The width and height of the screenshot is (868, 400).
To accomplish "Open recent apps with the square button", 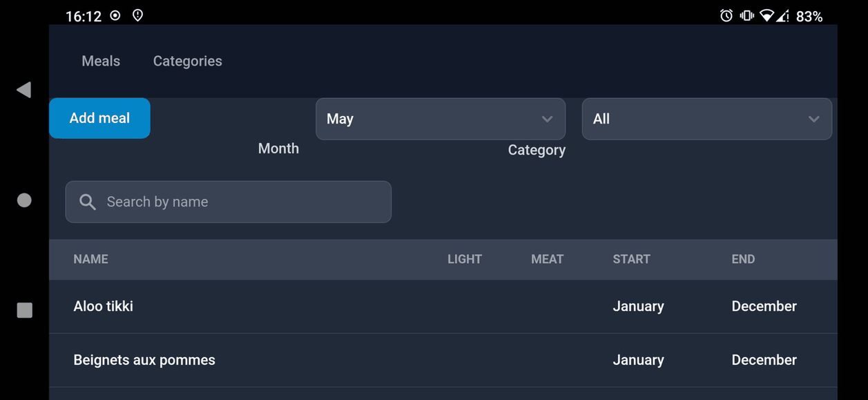I will 24,310.
